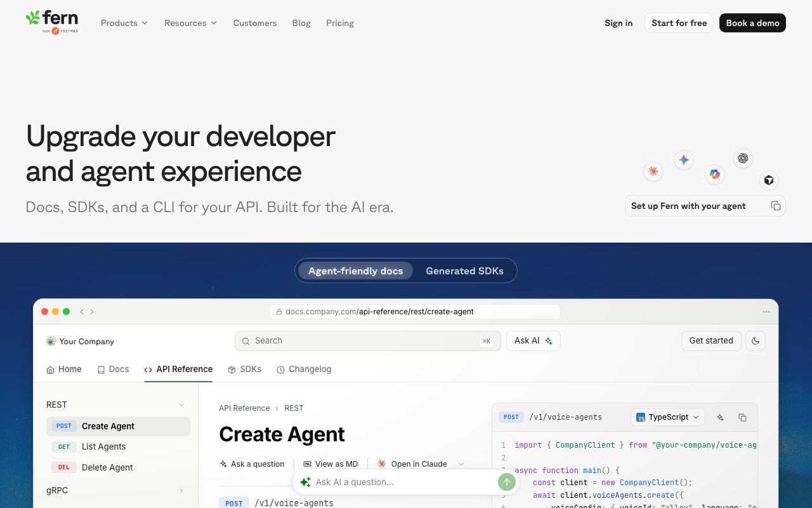The image size is (812, 508).
Task: Click the 'Ask AI a question...' input
Action: [x=405, y=482]
